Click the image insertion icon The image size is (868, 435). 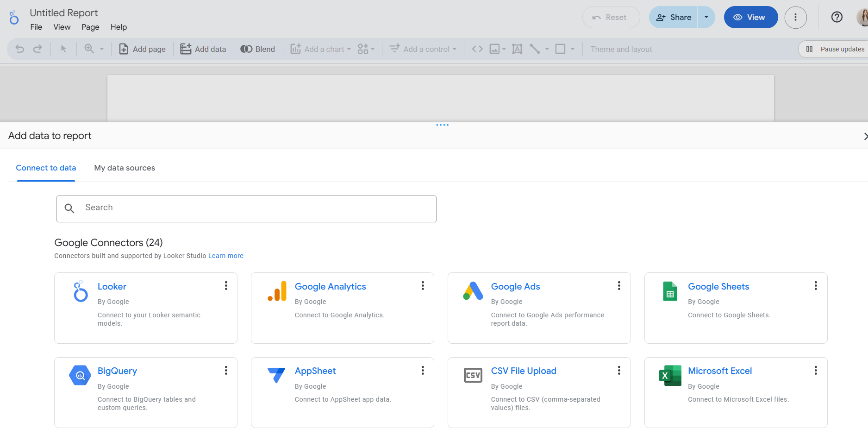(494, 49)
